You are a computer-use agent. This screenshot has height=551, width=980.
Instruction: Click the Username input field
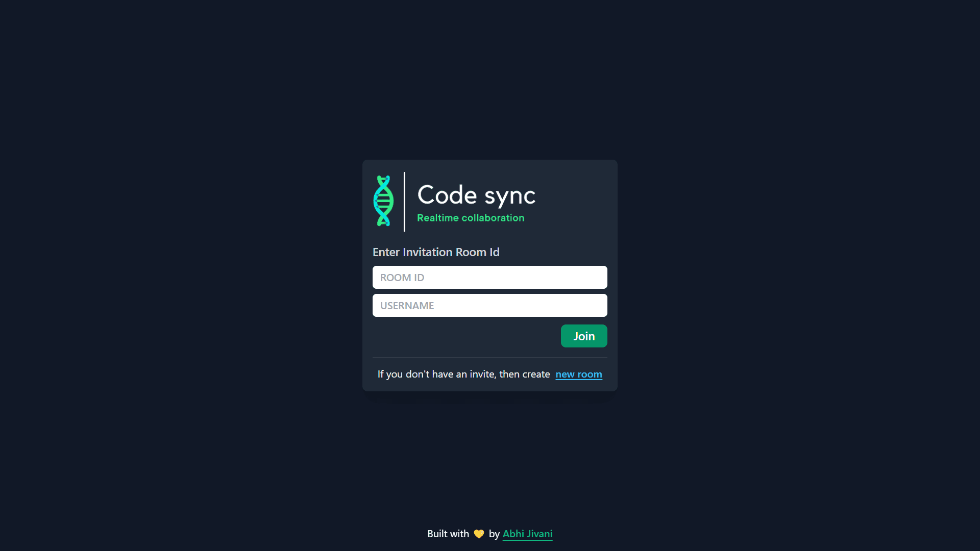490,306
